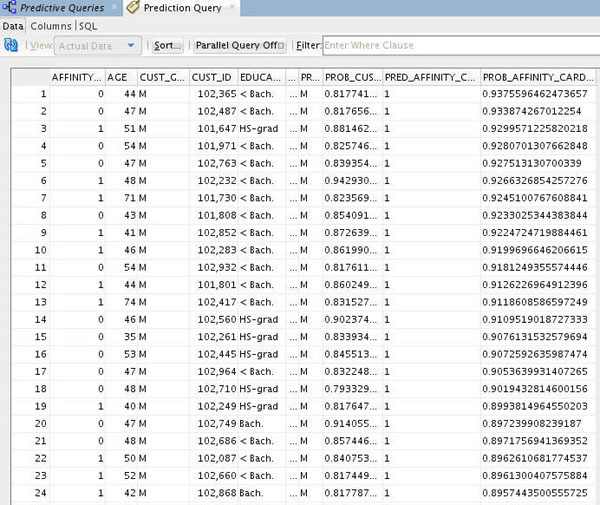Click the Predictive Queries tab icon
This screenshot has width=600, height=505.
click(x=9, y=7)
